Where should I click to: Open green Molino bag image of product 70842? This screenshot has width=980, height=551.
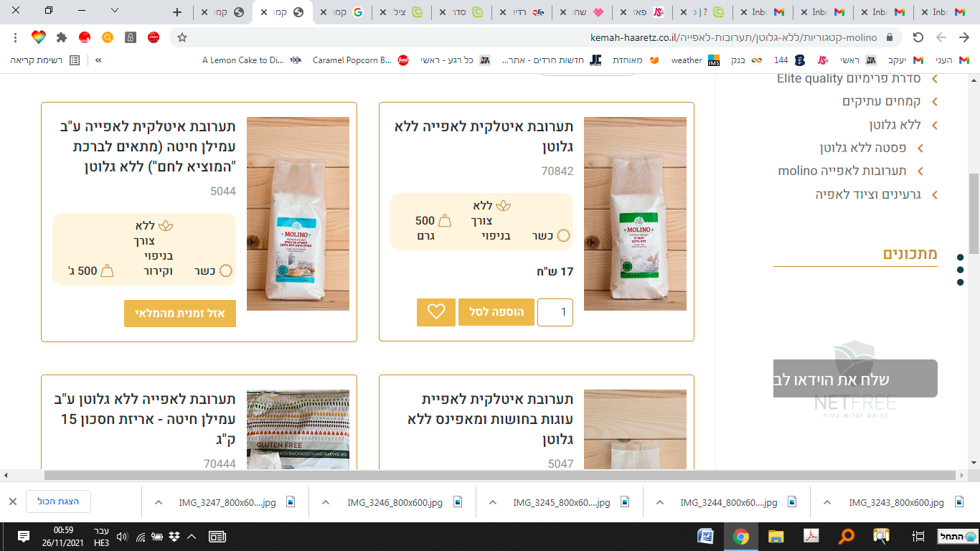(x=635, y=214)
